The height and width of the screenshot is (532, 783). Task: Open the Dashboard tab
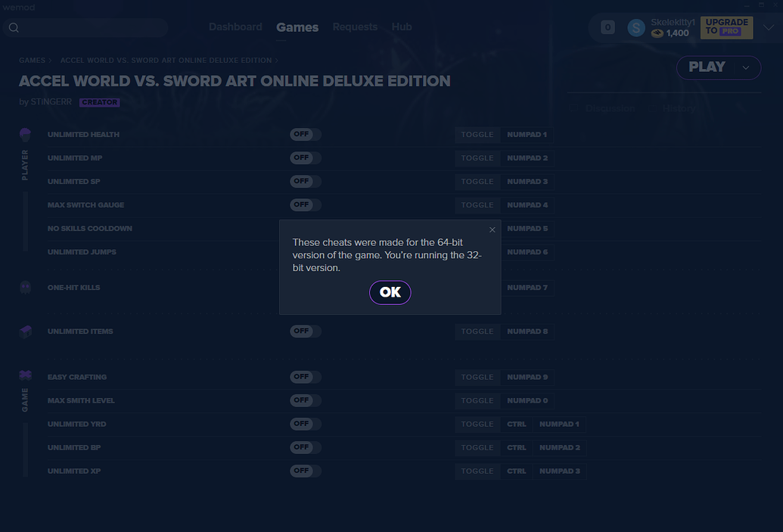[235, 27]
